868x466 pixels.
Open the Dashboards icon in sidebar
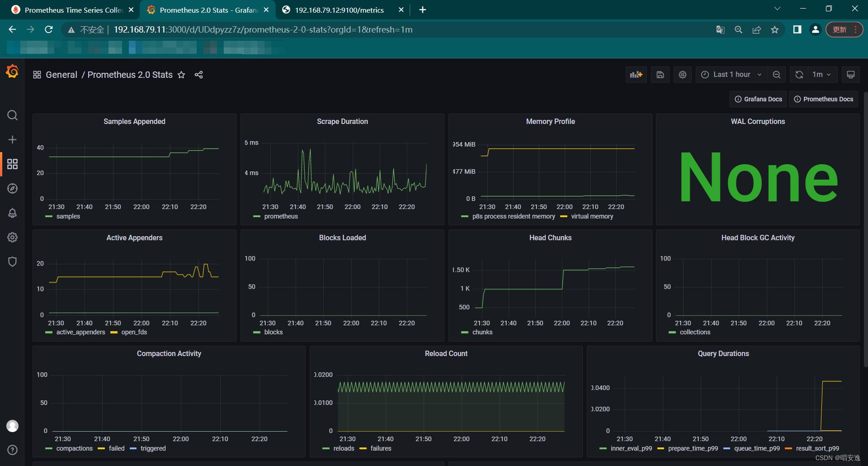(x=12, y=164)
